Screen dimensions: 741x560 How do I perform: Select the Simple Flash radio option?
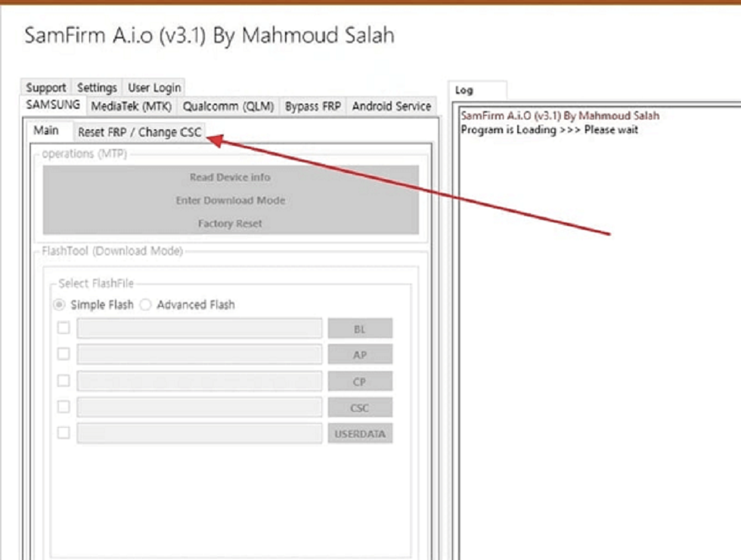(x=59, y=305)
